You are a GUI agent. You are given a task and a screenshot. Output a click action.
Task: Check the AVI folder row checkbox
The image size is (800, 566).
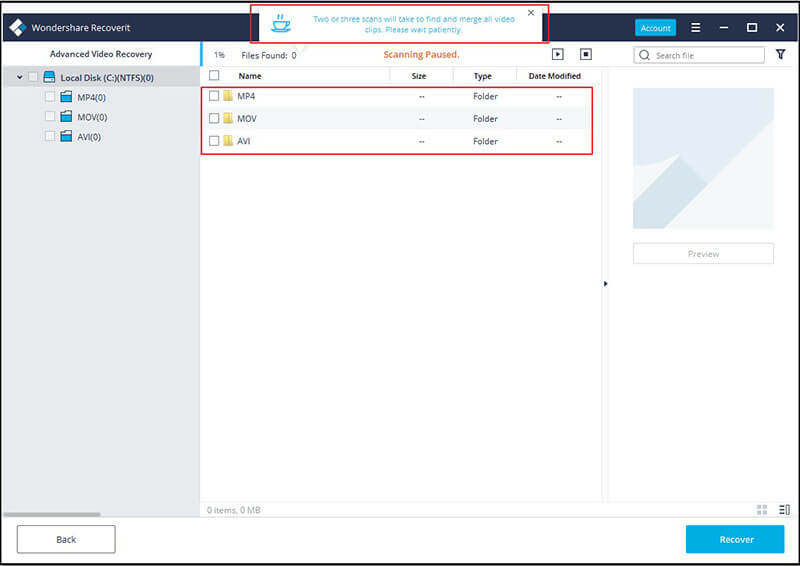214,141
